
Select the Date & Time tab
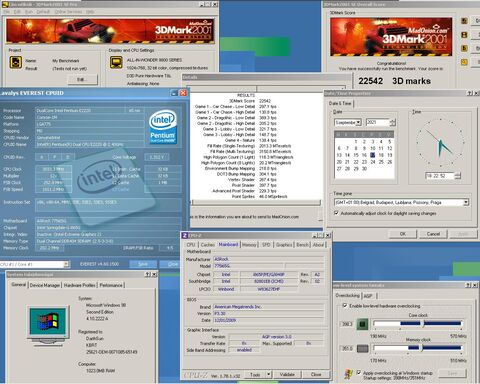340,103
